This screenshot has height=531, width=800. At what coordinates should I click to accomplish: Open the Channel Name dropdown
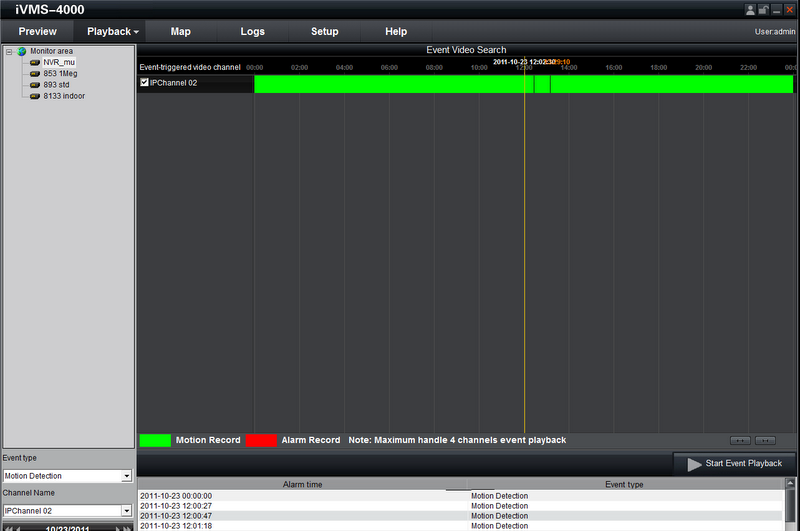(127, 511)
